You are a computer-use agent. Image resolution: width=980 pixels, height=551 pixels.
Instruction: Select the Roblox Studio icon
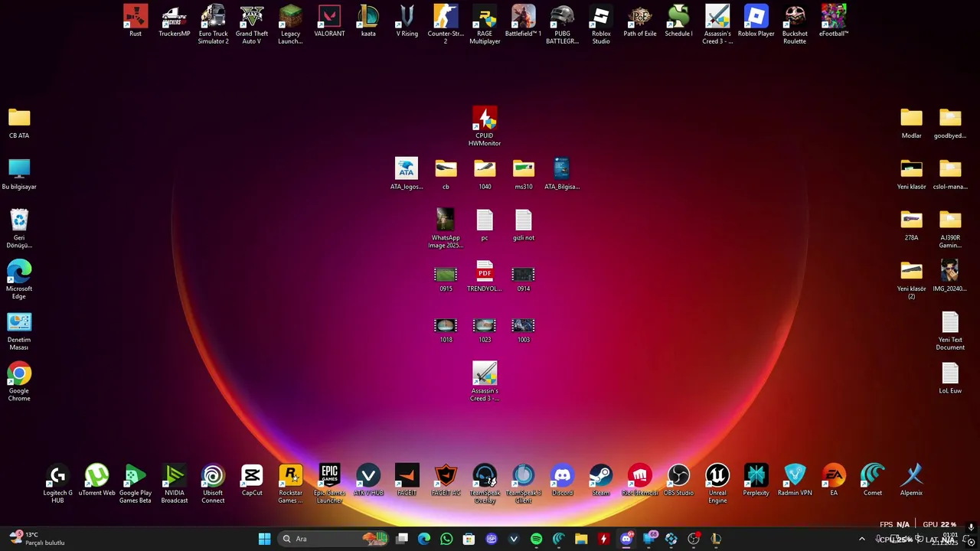601,24
